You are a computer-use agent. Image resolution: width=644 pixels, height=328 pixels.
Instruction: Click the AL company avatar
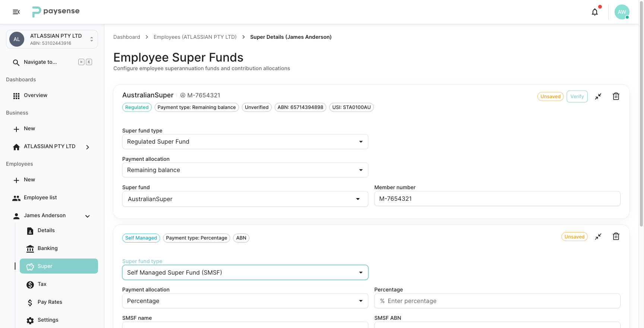17,39
